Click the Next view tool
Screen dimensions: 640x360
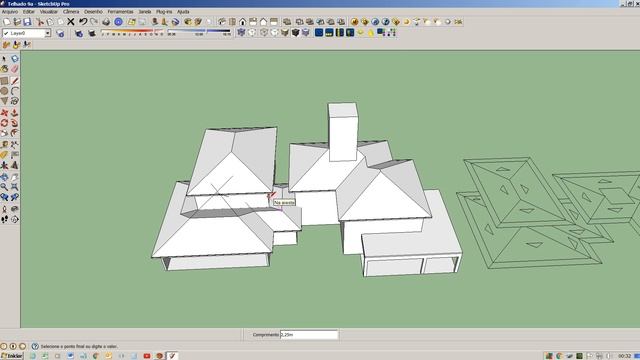pos(15,197)
